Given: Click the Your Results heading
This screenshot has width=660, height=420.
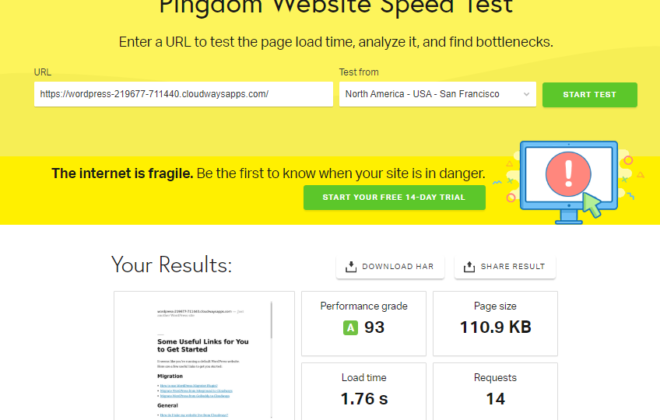Looking at the screenshot, I should (x=171, y=265).
